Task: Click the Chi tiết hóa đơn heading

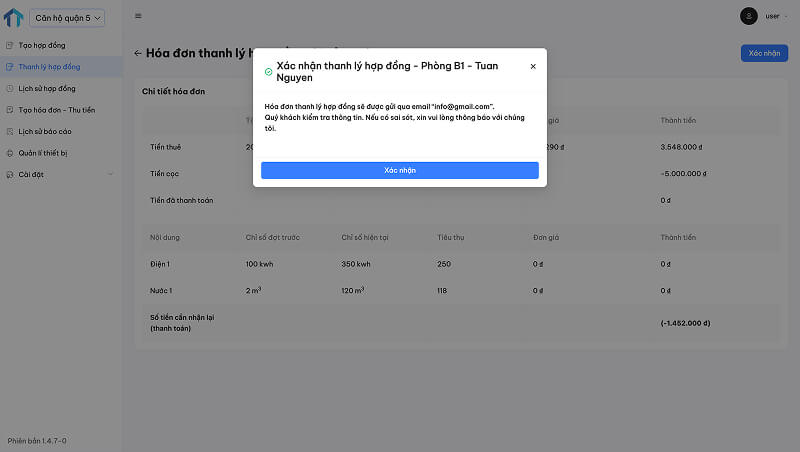Action: pyautogui.click(x=173, y=91)
